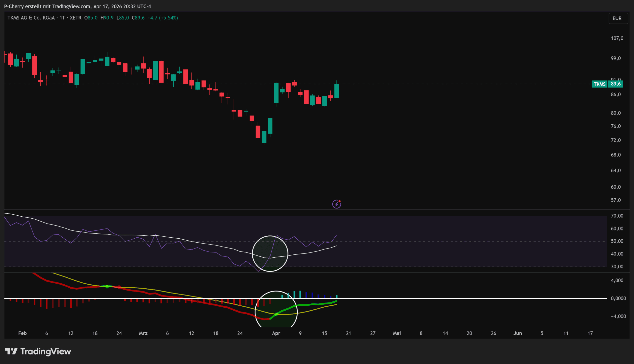Click the 89,6 current price label
This screenshot has width=634, height=364.
click(615, 84)
